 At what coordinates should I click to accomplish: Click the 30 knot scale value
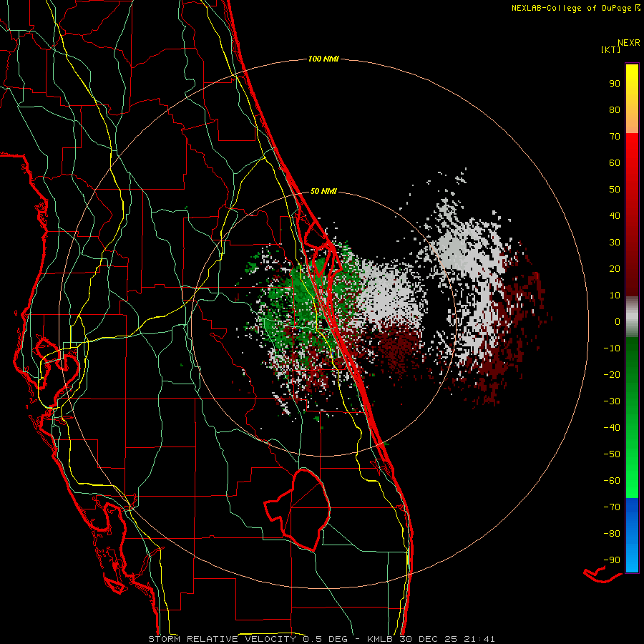pyautogui.click(x=615, y=243)
